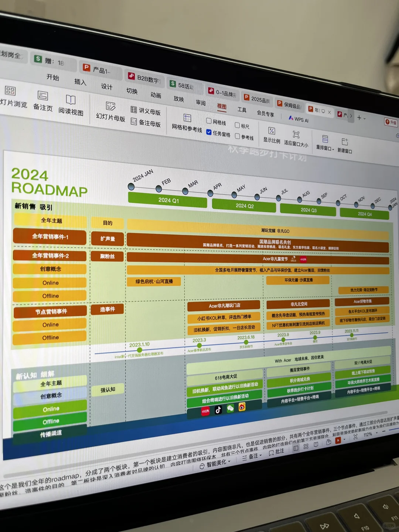Open the Design (设计) ribbon tab
Viewport: 399px width, 532px height.
click(107, 86)
